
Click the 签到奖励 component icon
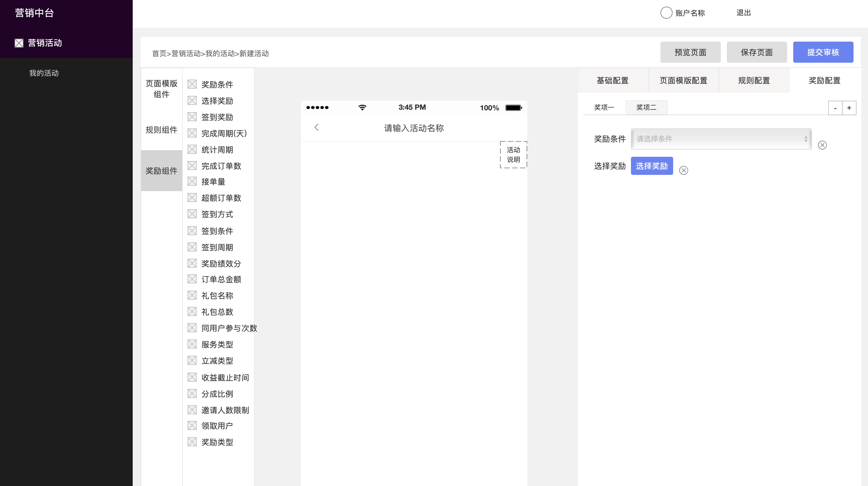tap(192, 117)
